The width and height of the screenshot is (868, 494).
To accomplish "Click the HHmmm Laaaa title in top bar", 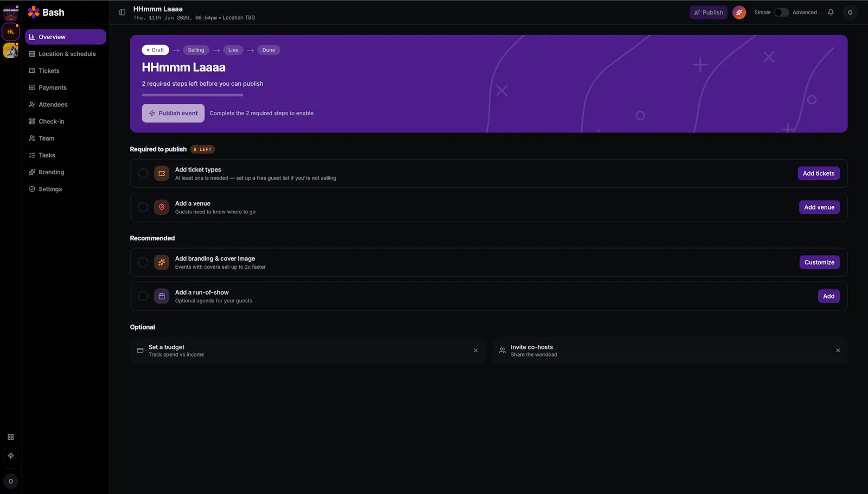I will click(158, 9).
